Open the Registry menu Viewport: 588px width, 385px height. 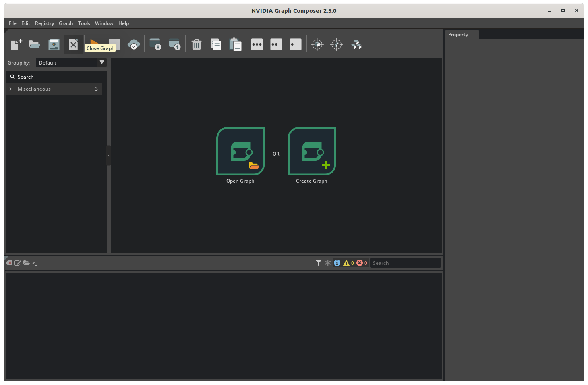(x=44, y=23)
